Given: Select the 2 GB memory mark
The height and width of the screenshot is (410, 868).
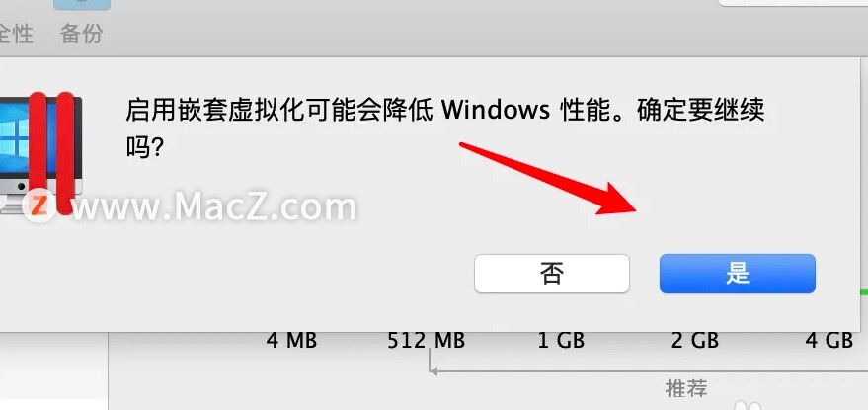Looking at the screenshot, I should (695, 340).
